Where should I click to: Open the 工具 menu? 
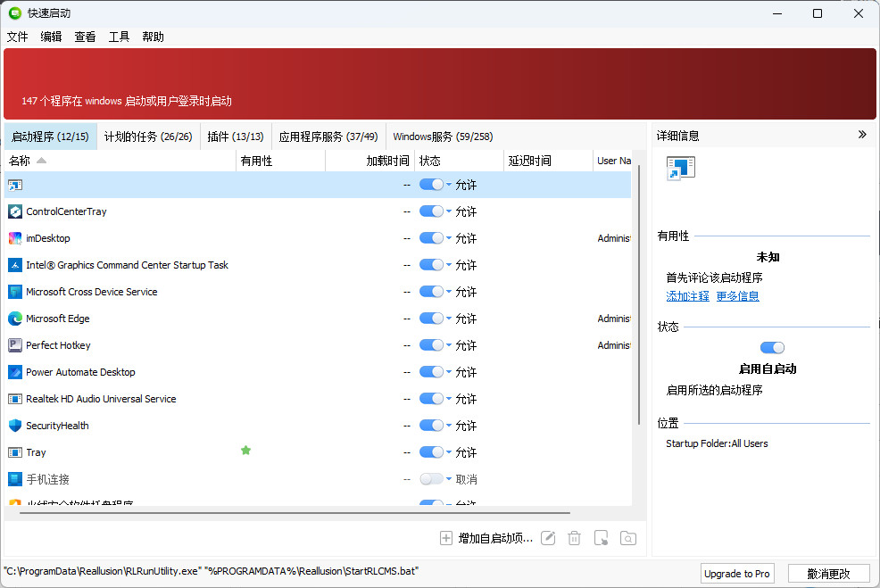pyautogui.click(x=119, y=37)
